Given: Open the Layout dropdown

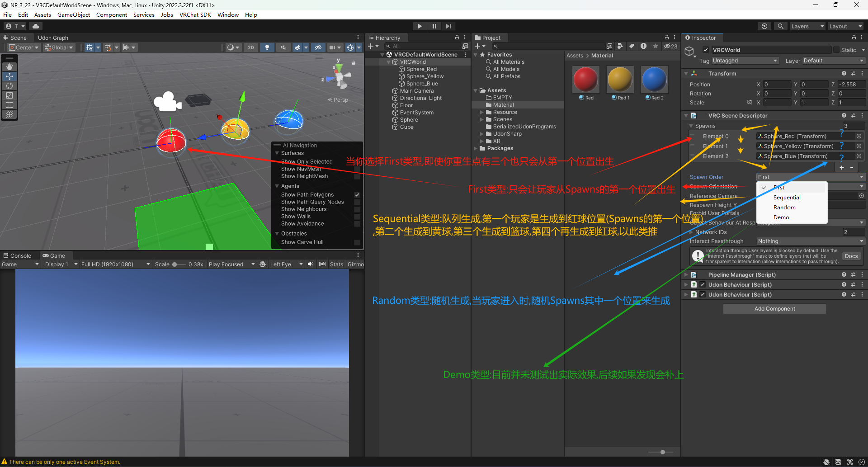Looking at the screenshot, I should tap(845, 26).
